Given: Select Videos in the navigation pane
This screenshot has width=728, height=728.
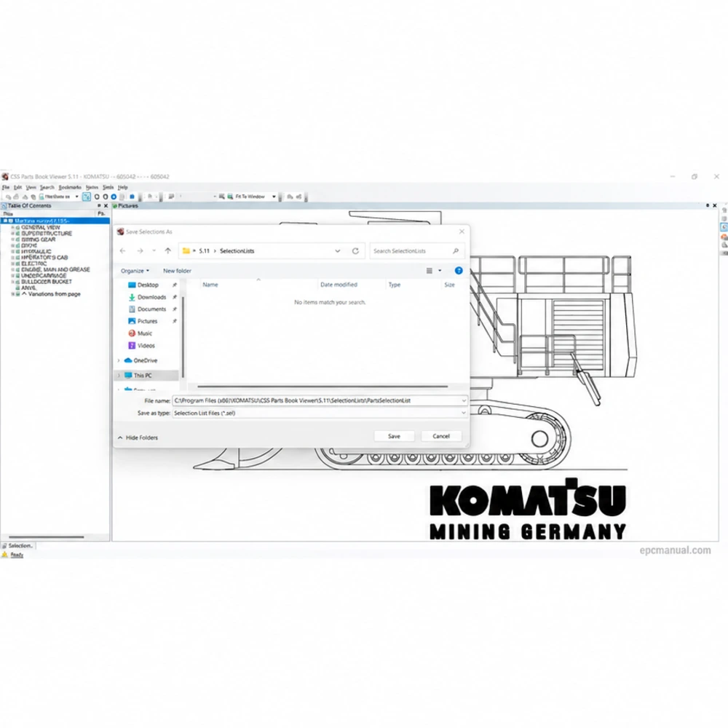Looking at the screenshot, I should point(146,345).
